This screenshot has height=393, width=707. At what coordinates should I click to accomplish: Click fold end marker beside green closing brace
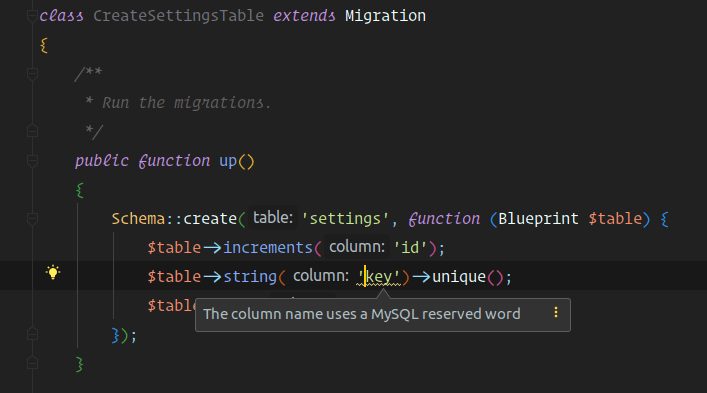pyautogui.click(x=32, y=363)
